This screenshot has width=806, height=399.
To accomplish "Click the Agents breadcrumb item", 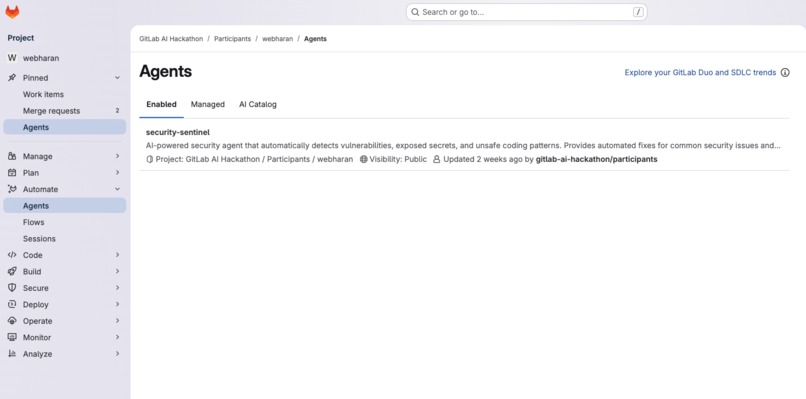I will tap(315, 39).
